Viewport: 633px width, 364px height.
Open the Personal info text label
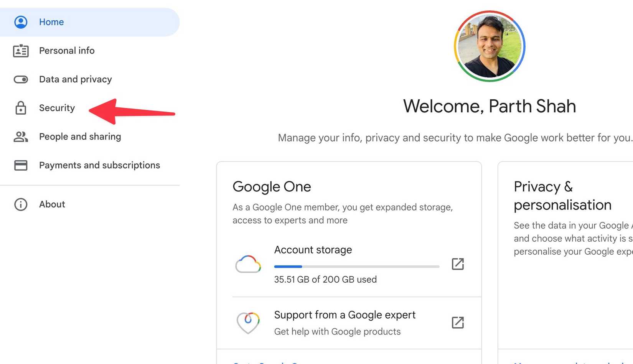(67, 51)
